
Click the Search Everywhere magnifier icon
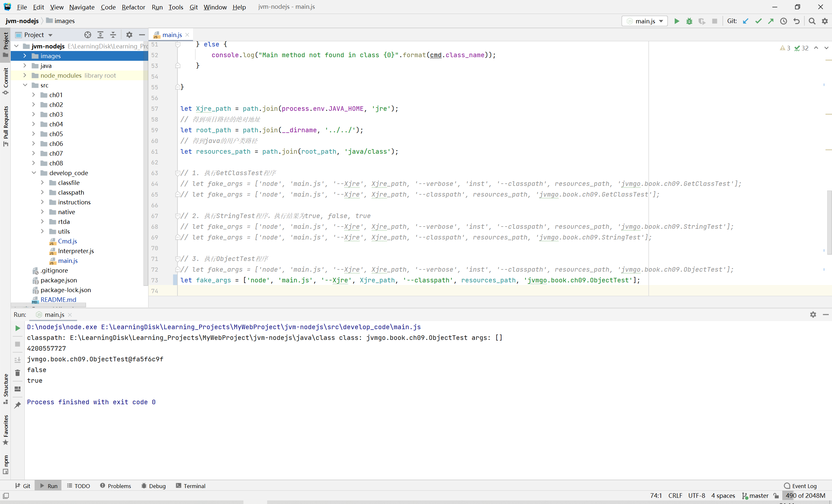tap(812, 21)
